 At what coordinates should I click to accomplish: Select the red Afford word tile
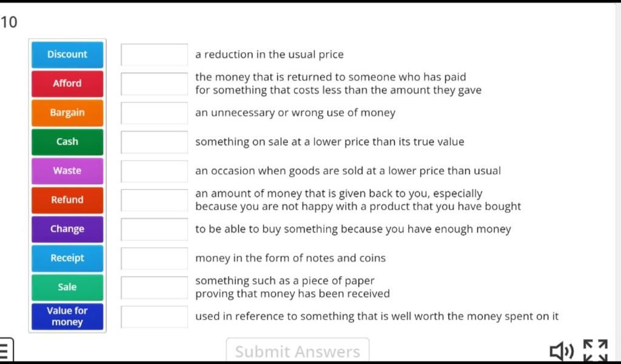point(67,84)
